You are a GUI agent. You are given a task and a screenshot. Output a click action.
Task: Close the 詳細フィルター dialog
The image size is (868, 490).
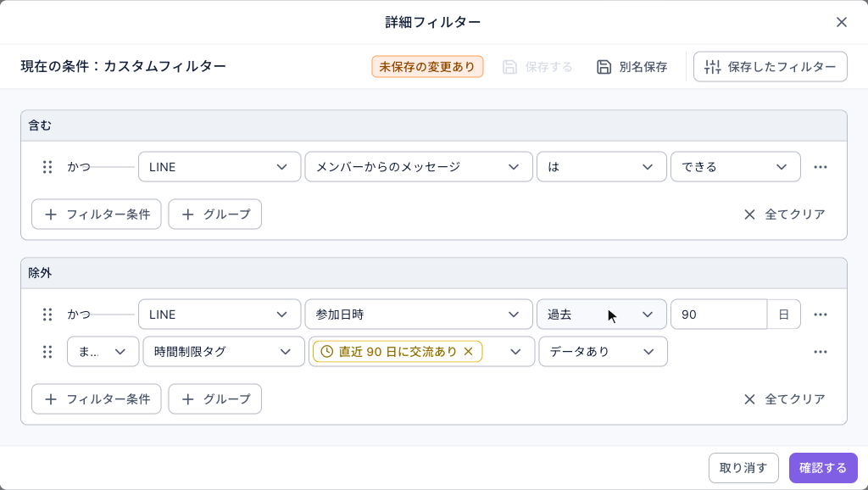842,22
